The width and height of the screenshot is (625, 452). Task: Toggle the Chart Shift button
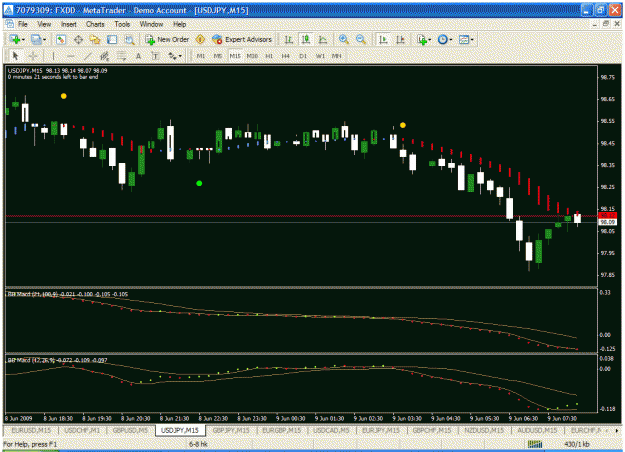tap(400, 39)
